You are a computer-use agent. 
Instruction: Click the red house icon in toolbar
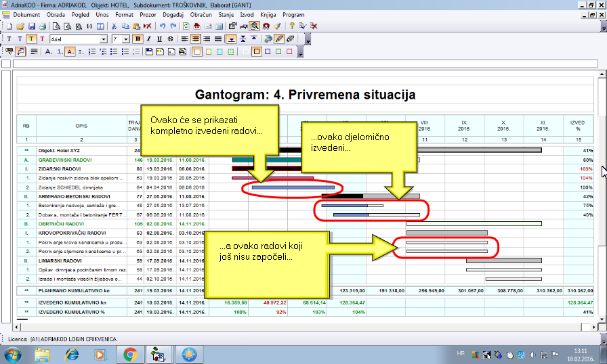tap(196, 26)
